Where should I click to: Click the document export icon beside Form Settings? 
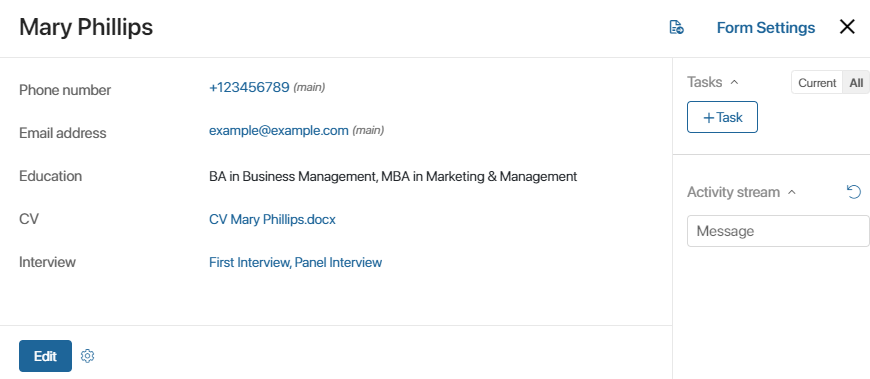676,27
